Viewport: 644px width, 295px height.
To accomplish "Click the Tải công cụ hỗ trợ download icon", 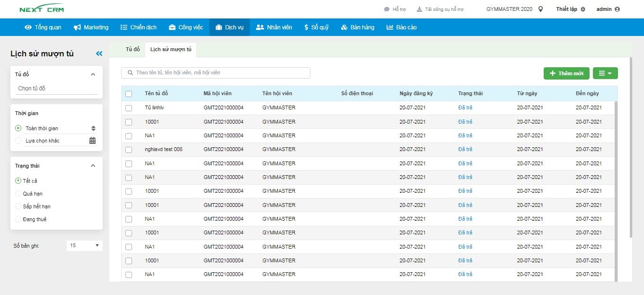I will pyautogui.click(x=419, y=9).
